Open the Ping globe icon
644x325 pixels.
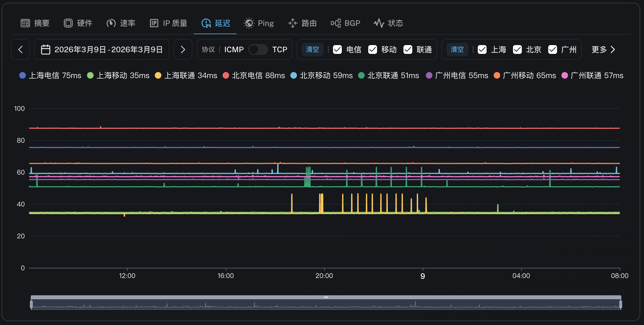(249, 23)
